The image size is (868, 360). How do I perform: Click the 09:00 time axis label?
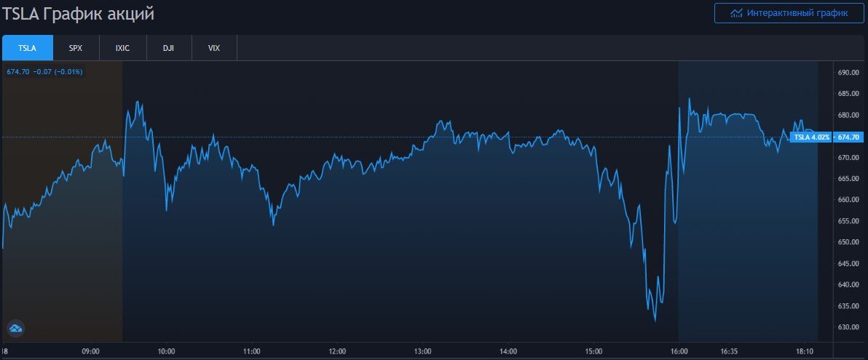click(90, 351)
